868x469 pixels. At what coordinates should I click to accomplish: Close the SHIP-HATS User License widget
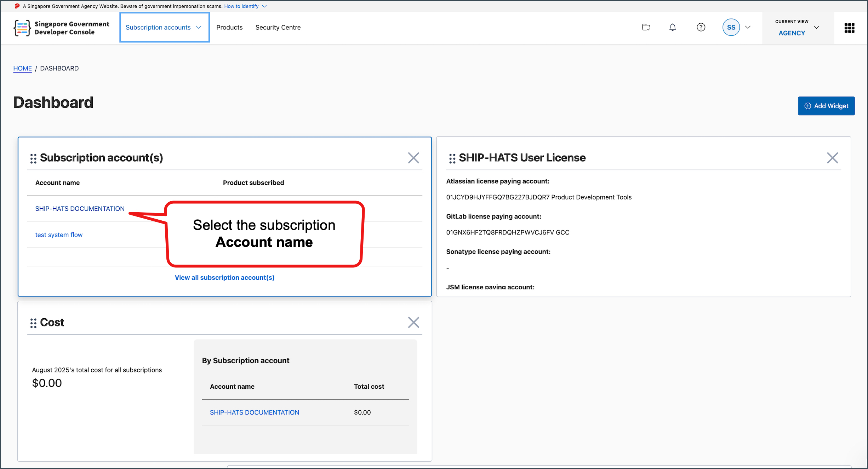(x=833, y=158)
